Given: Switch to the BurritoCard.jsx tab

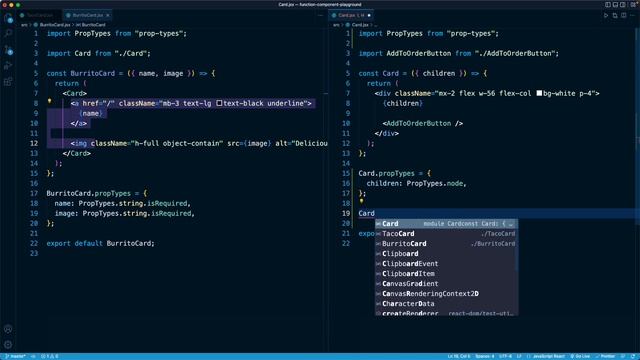Looking at the screenshot, I should pos(87,15).
